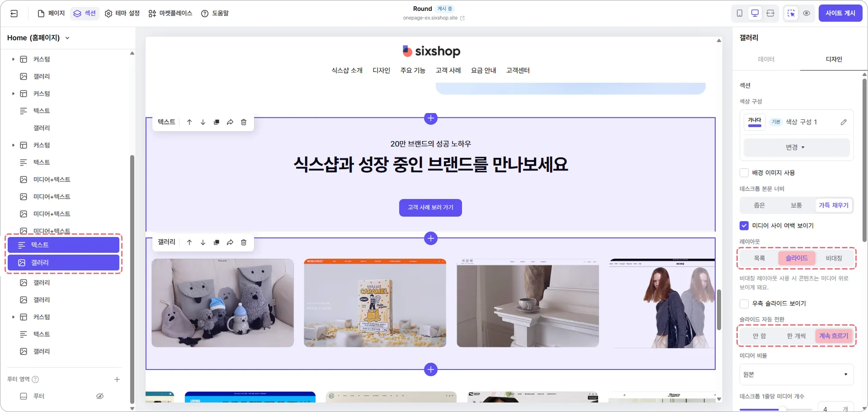Open the 도움말 menu
The width and height of the screenshot is (868, 412).
pos(215,14)
